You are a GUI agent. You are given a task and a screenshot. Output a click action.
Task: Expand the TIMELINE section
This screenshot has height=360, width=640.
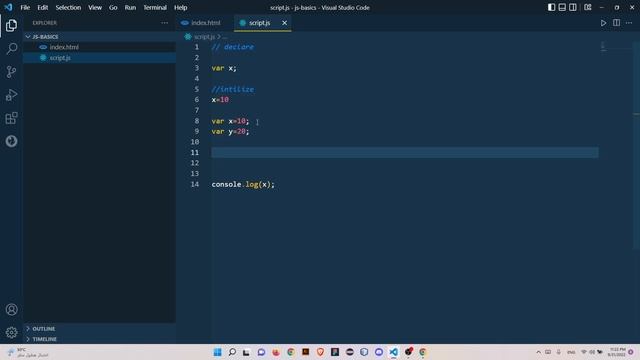(x=99, y=339)
